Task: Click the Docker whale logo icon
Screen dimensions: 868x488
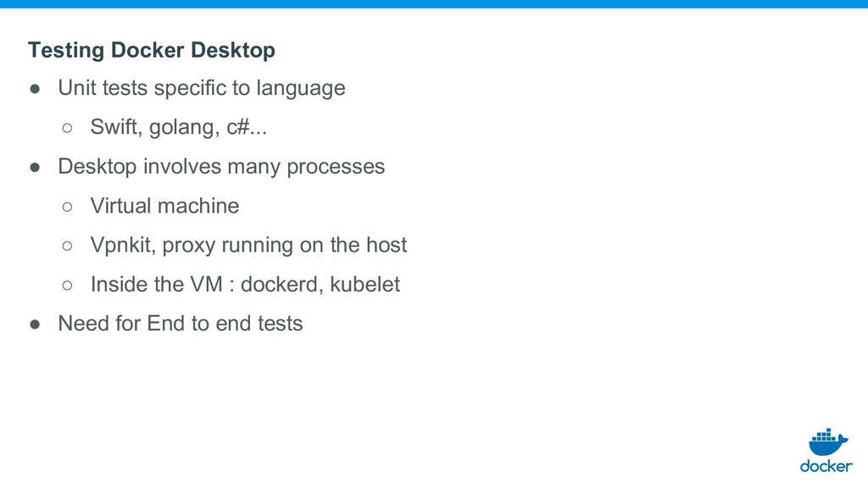Action: (827, 441)
